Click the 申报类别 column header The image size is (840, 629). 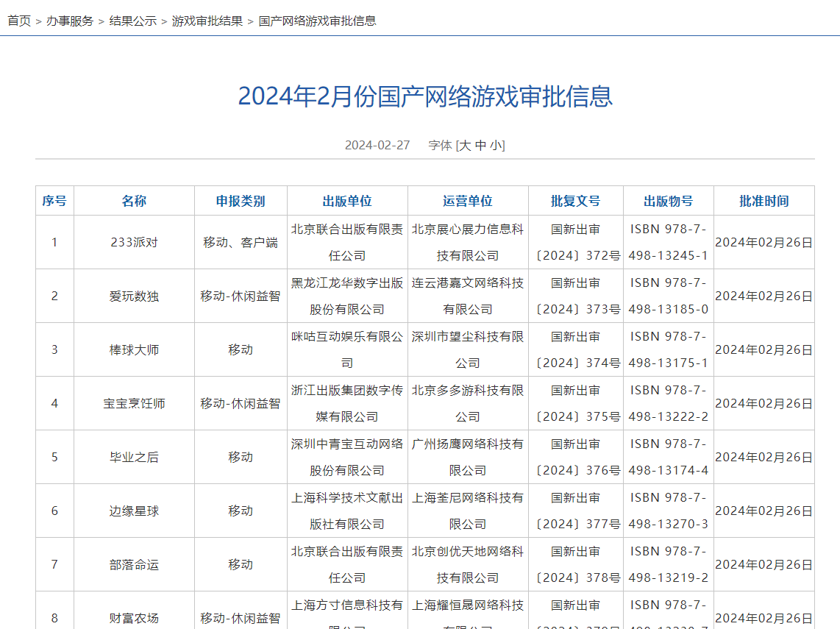pyautogui.click(x=241, y=201)
